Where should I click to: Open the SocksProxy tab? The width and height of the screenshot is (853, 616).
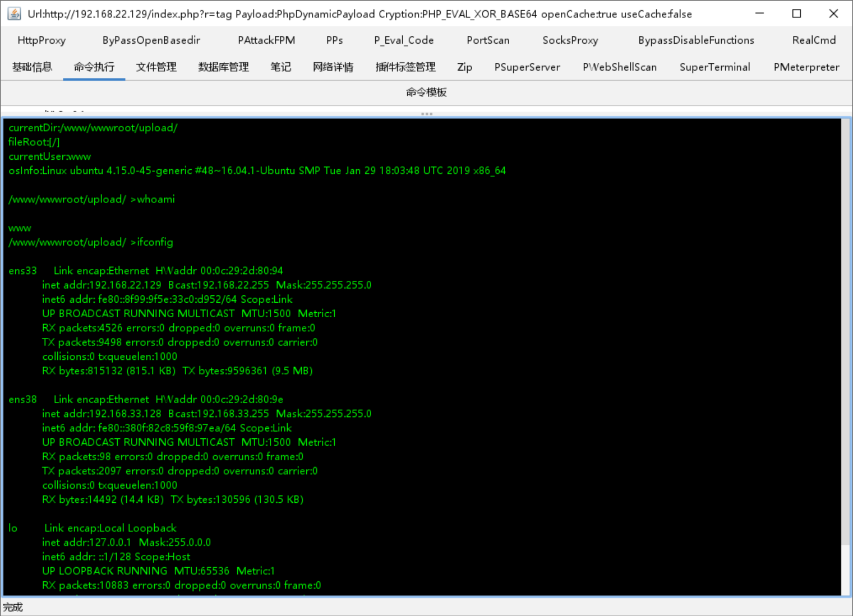pos(570,40)
